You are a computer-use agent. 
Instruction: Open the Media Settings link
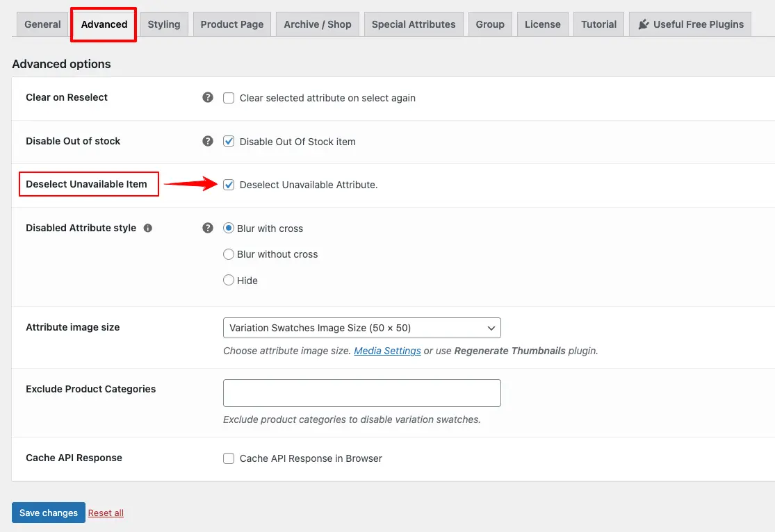click(x=387, y=351)
